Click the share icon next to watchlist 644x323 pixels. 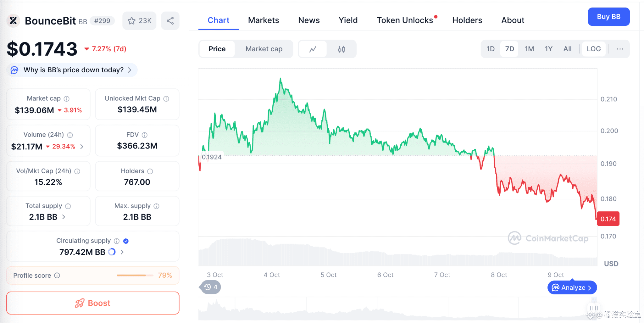point(170,21)
